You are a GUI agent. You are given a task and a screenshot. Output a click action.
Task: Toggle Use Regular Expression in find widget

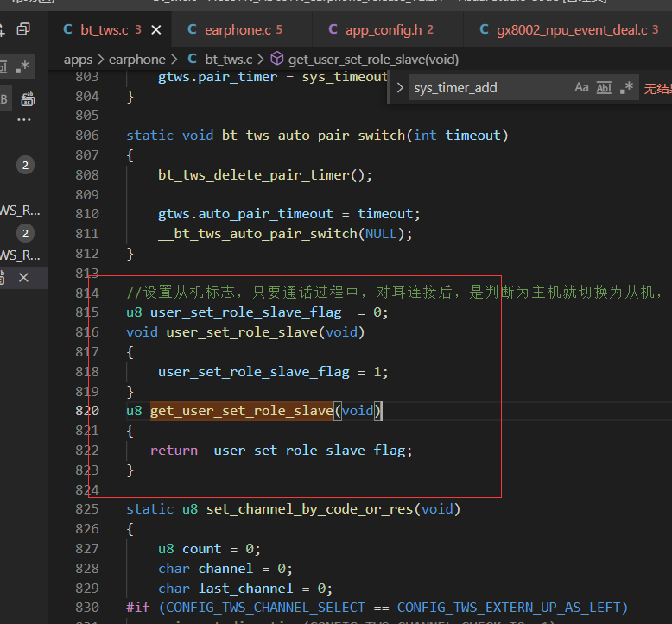pyautogui.click(x=626, y=88)
